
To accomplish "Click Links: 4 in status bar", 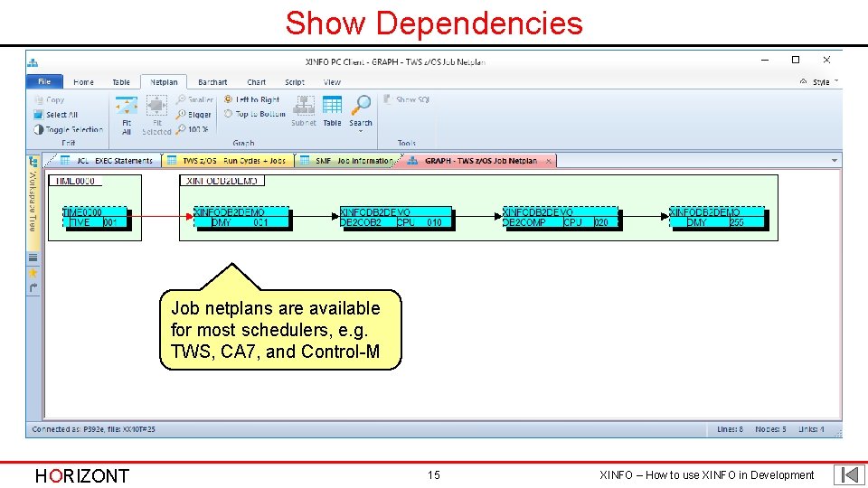I will [x=811, y=429].
